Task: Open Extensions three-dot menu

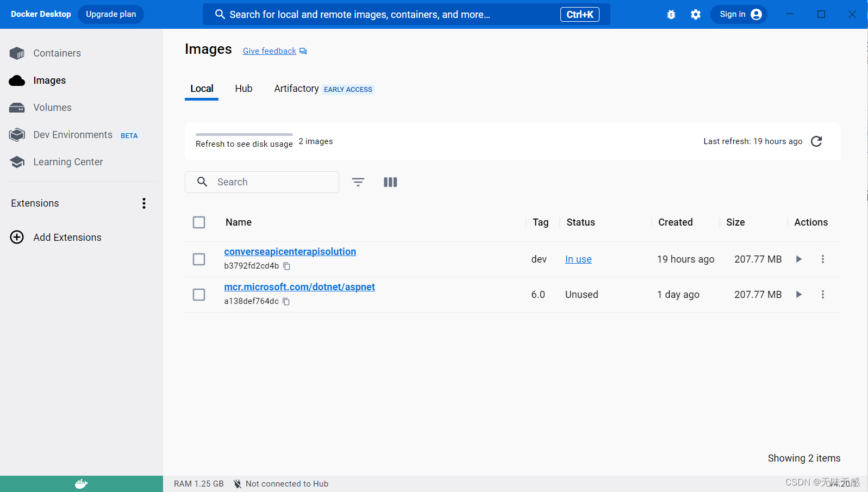Action: point(144,203)
